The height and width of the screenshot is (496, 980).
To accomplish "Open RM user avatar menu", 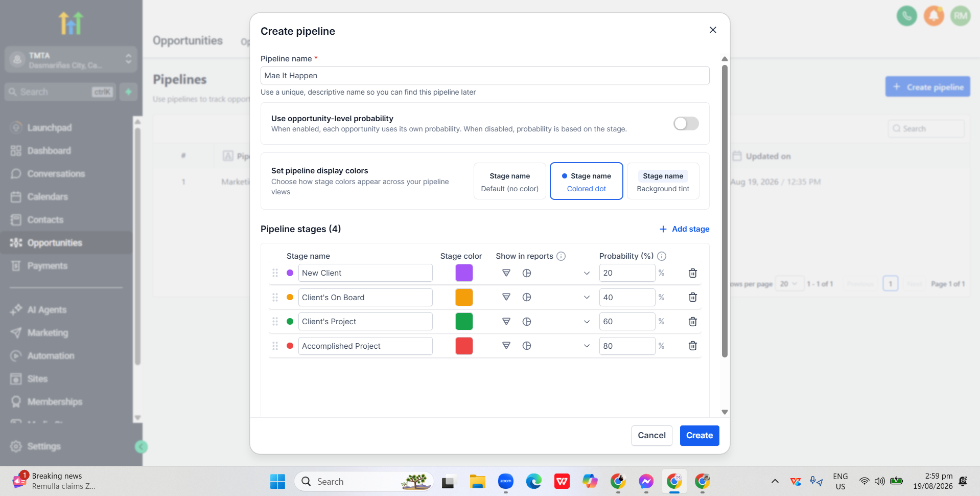I will tap(961, 16).
